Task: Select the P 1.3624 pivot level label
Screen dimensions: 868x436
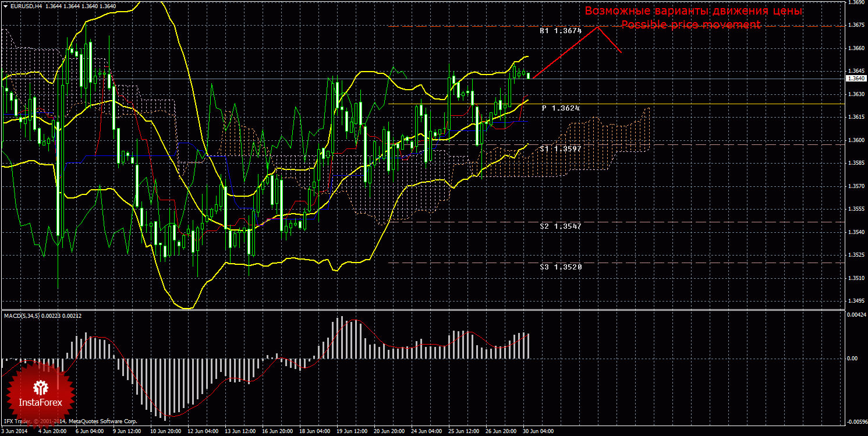Action: coord(561,108)
